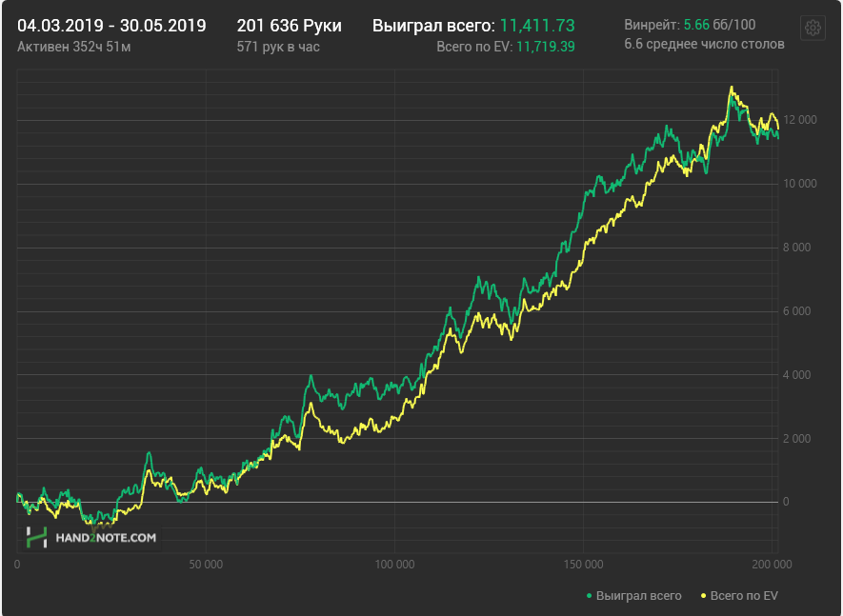Click the date range 04.03.2019 - 30.05.2019
The height and width of the screenshot is (616, 843).
pyautogui.click(x=111, y=26)
